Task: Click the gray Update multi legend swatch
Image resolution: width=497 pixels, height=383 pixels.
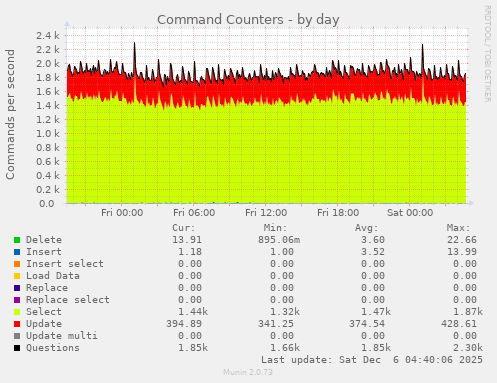Action: pos(17,336)
